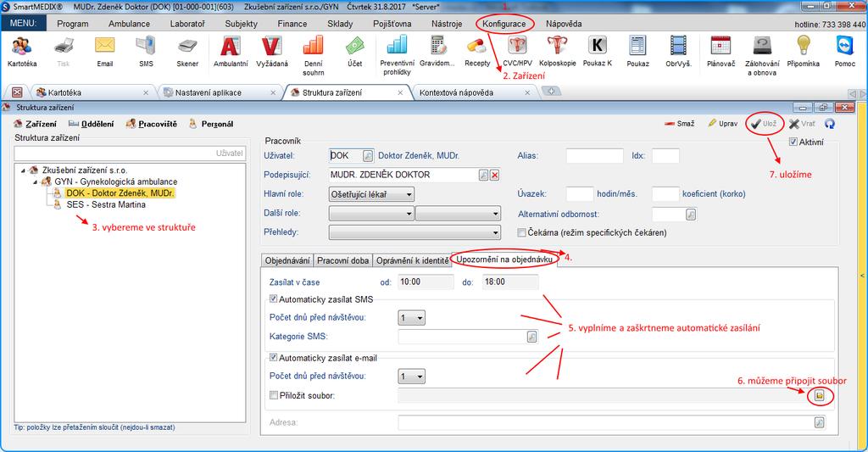The width and height of the screenshot is (868, 452).
Task: Click the Smaž delete button
Action: (x=679, y=124)
